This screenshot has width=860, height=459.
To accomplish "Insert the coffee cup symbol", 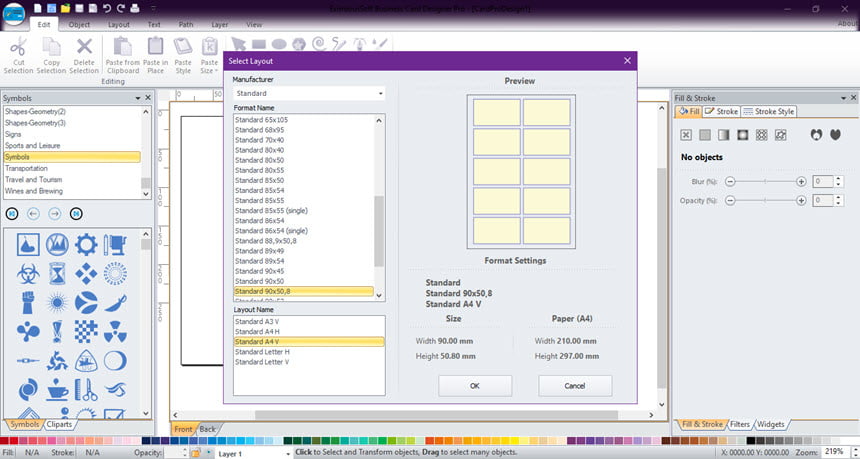I will click(x=57, y=389).
